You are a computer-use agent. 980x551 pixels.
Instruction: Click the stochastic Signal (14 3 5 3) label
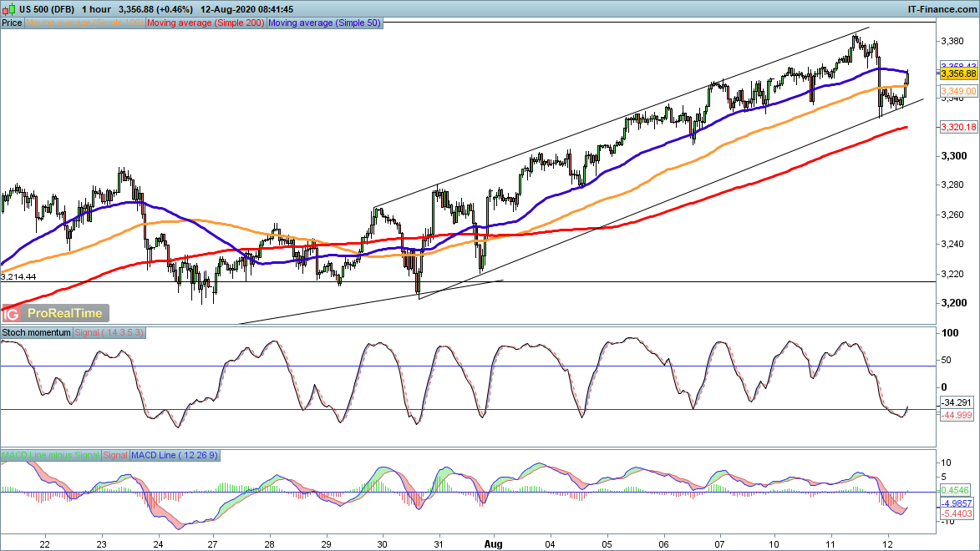click(109, 332)
